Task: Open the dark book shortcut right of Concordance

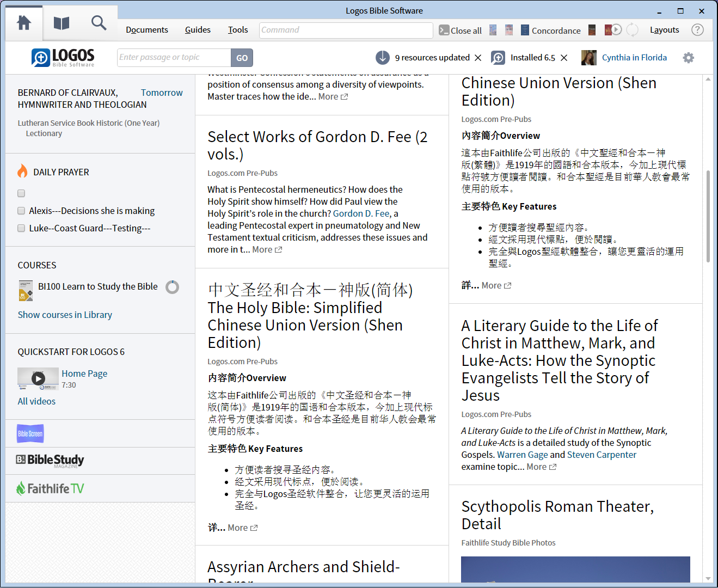Action: 592,30
